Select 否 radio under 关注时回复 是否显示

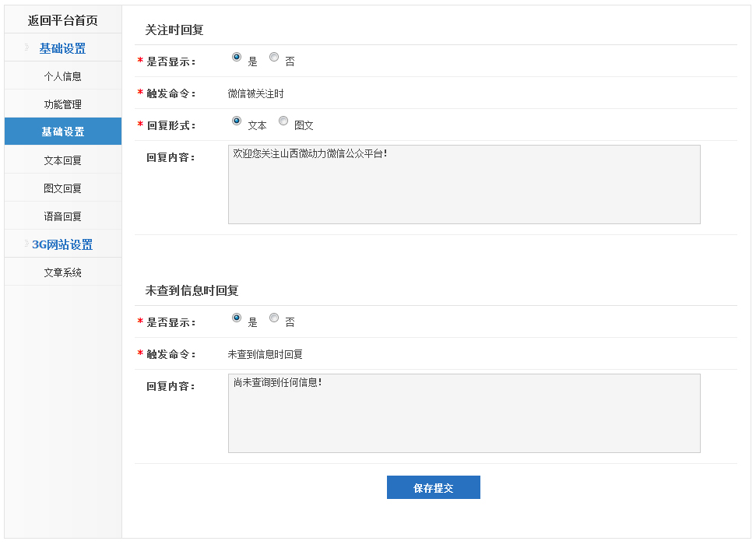[x=274, y=57]
